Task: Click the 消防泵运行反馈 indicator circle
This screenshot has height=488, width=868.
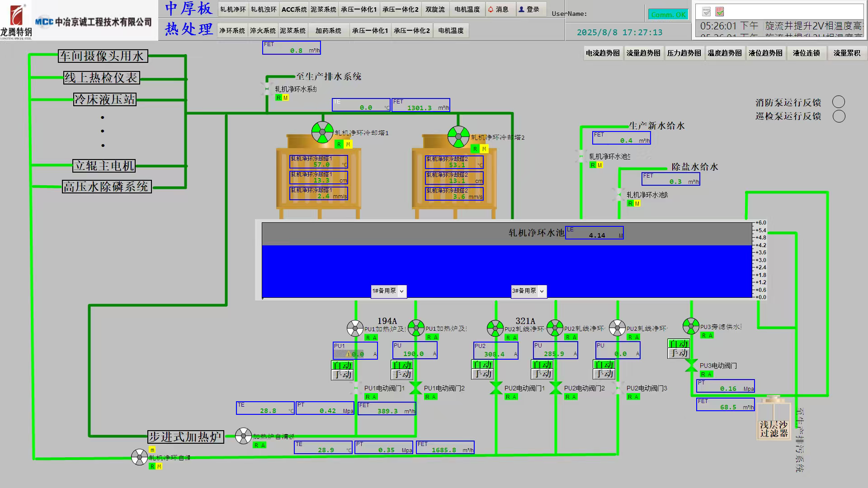Action: tap(839, 102)
